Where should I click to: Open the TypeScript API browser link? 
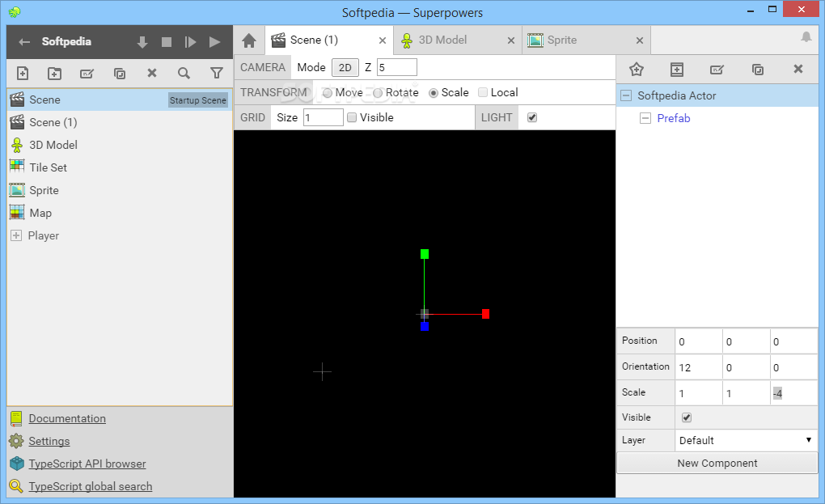tap(87, 464)
